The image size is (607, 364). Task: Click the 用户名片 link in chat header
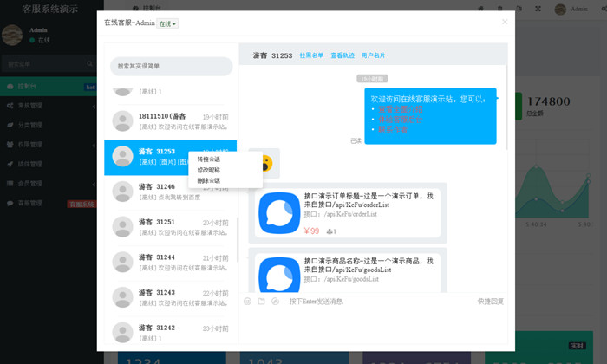pos(374,55)
